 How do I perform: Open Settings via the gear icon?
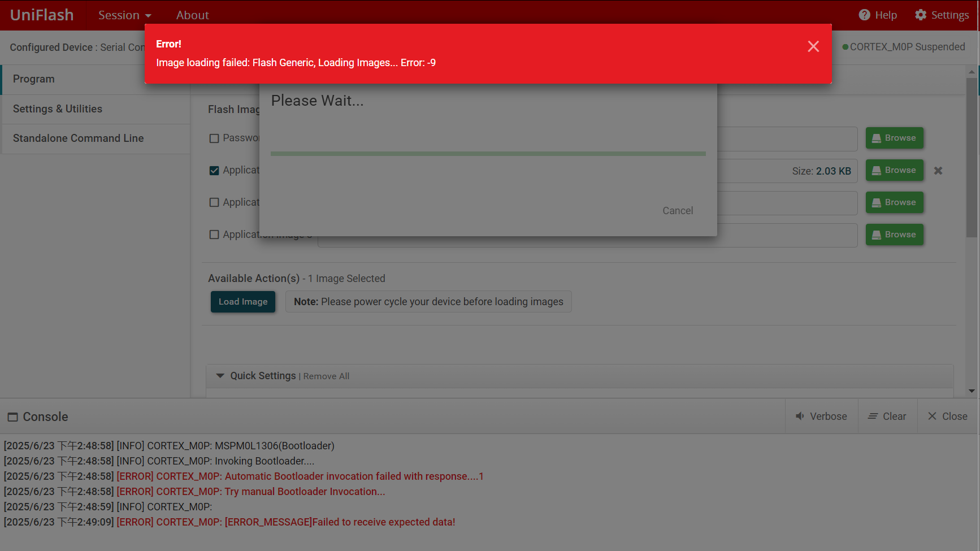click(921, 15)
